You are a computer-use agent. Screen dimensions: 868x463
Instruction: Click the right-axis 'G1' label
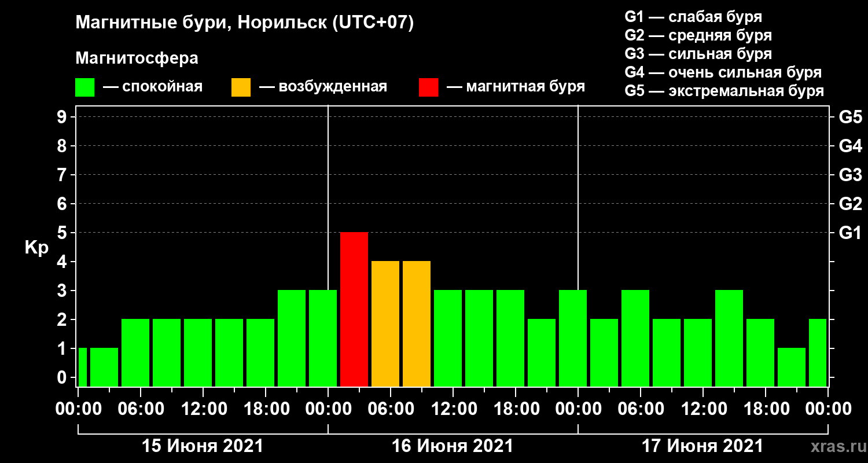click(x=850, y=233)
